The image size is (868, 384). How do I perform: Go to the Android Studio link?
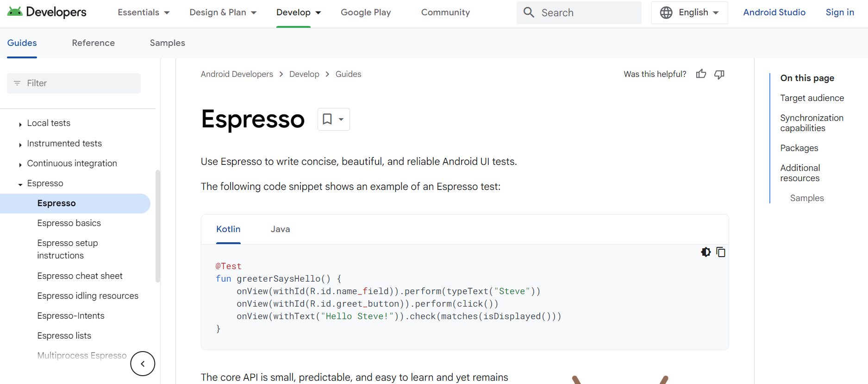774,13
